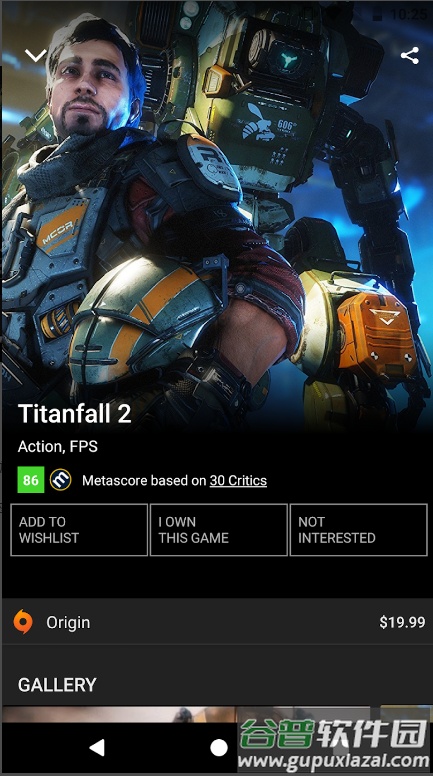Screen dimensions: 433x776
Task: Tap the Titanfall 2 title text
Action: (75, 414)
